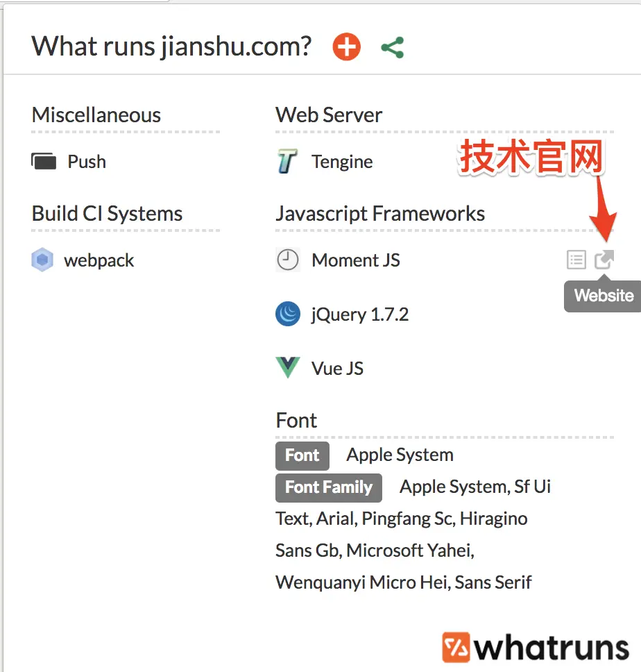Click the Moment JS clock icon
The width and height of the screenshot is (641, 672).
(x=288, y=260)
